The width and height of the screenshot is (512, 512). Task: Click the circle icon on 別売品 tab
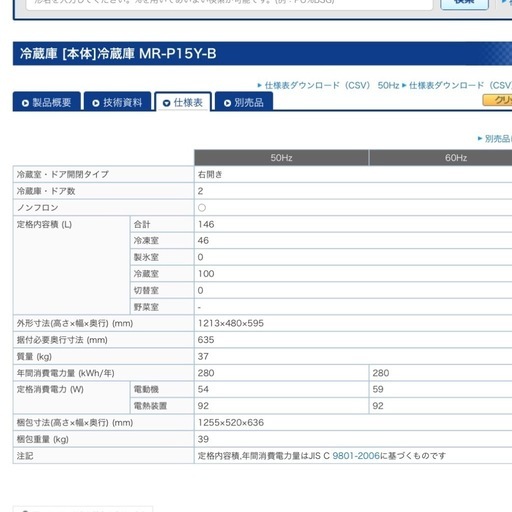(227, 103)
